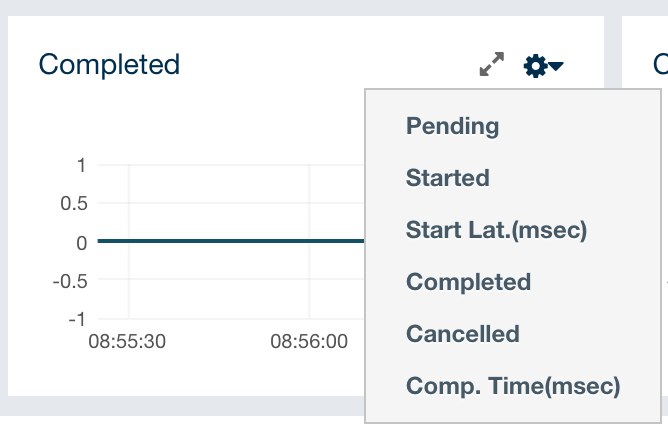Click the y-axis value 1 label

click(80, 165)
